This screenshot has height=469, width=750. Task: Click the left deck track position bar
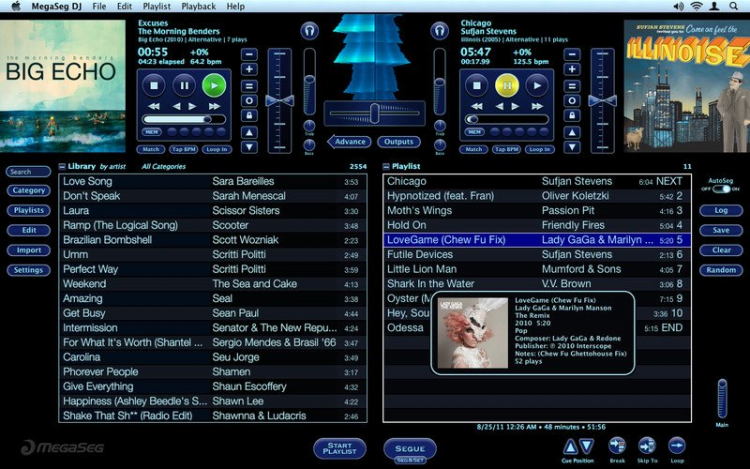184,120
